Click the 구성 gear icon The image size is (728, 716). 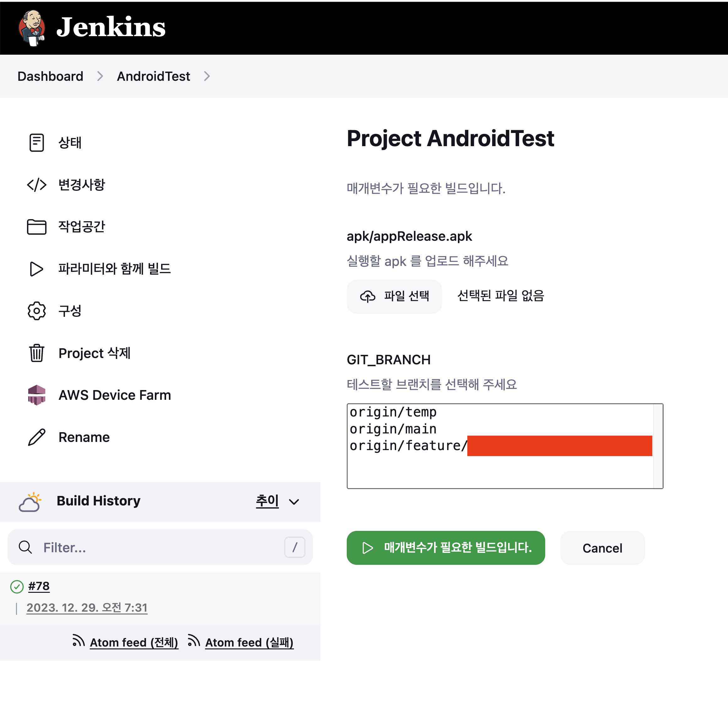[x=36, y=311]
